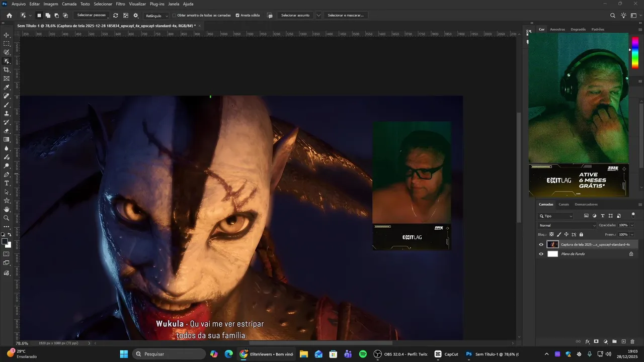Open the tool preset picker arrow
Screen dimensions: 644x362
[30, 16]
